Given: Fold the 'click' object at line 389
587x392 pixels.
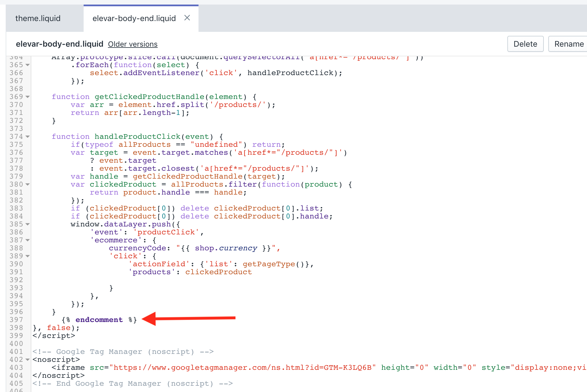Looking at the screenshot, I should [x=28, y=256].
